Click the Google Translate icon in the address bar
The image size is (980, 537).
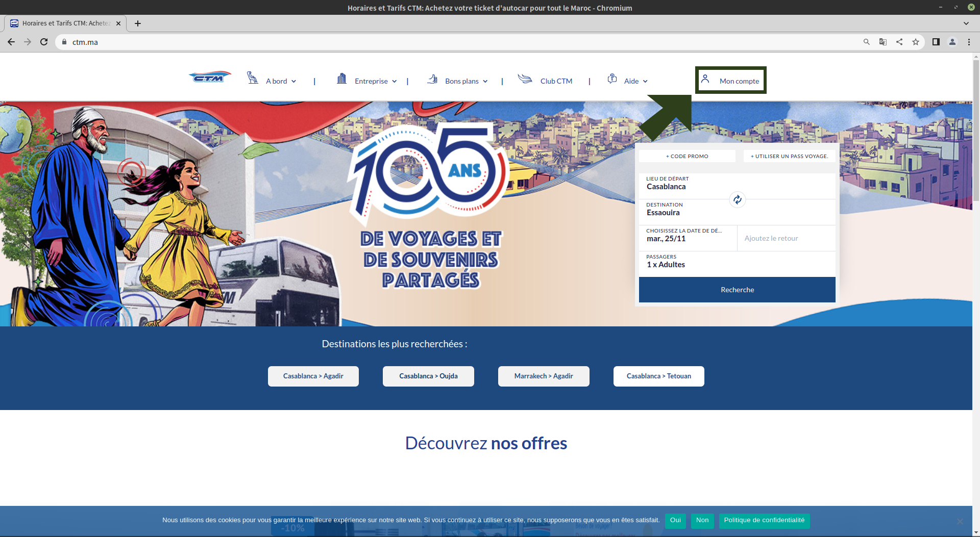883,42
